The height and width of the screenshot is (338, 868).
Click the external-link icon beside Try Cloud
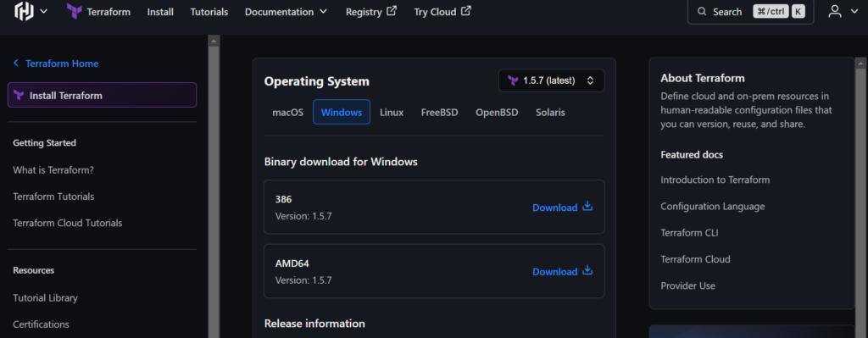tap(466, 10)
